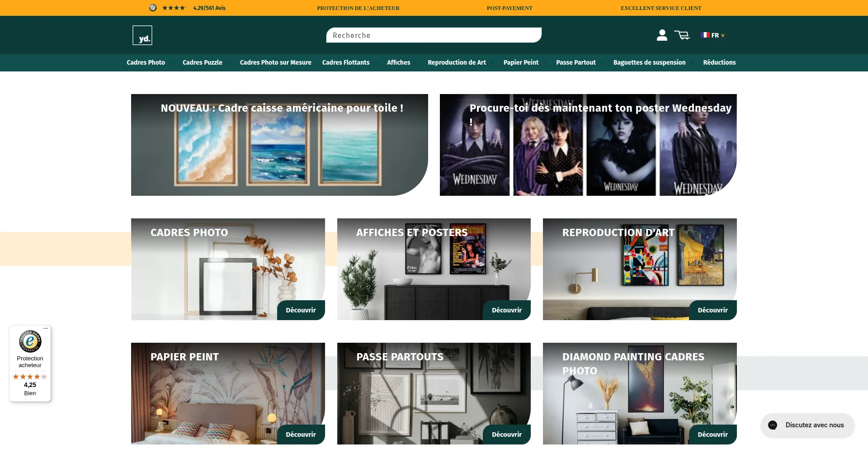
Task: Open the DIAMOND PAINTING CADRES PHOTO image
Action: [x=640, y=393]
